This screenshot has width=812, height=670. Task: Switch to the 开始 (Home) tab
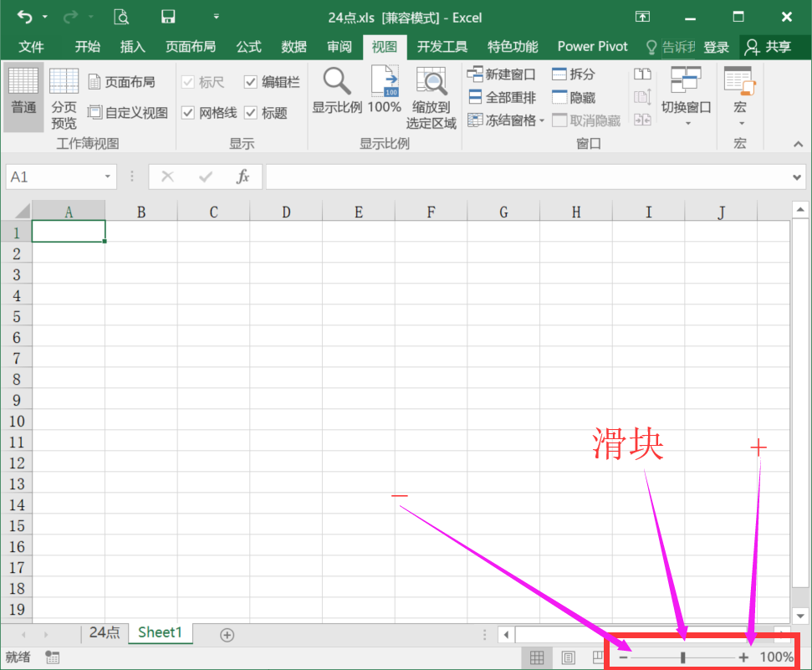coord(88,47)
